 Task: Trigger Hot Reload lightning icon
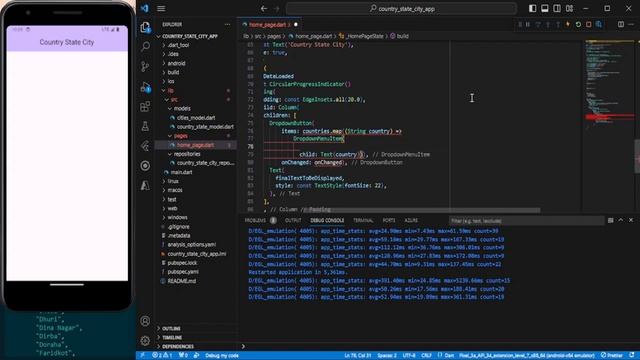click(x=568, y=25)
